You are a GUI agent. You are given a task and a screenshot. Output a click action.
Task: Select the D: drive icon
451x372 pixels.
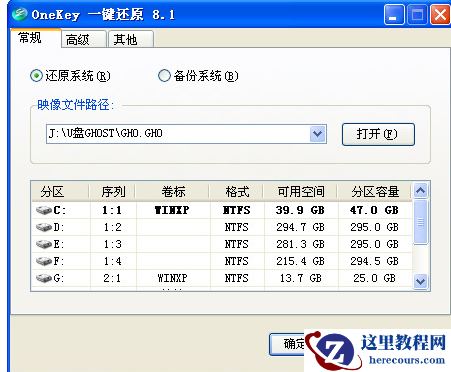click(x=44, y=227)
